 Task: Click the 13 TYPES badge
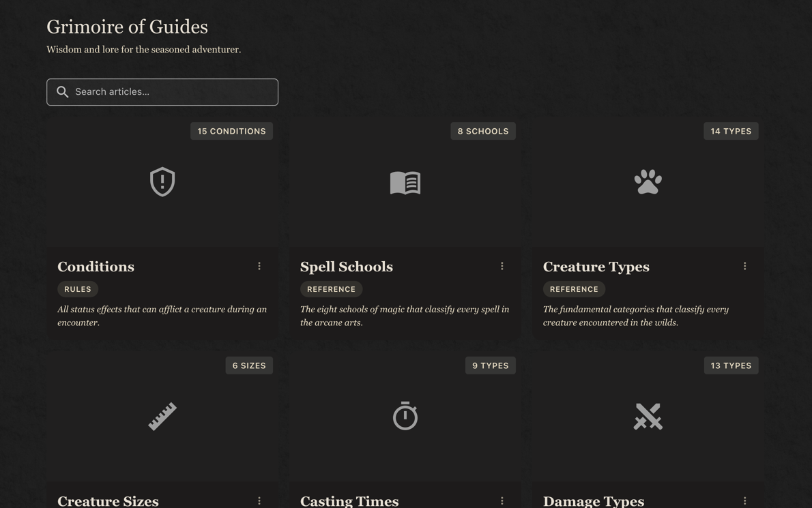pos(731,365)
